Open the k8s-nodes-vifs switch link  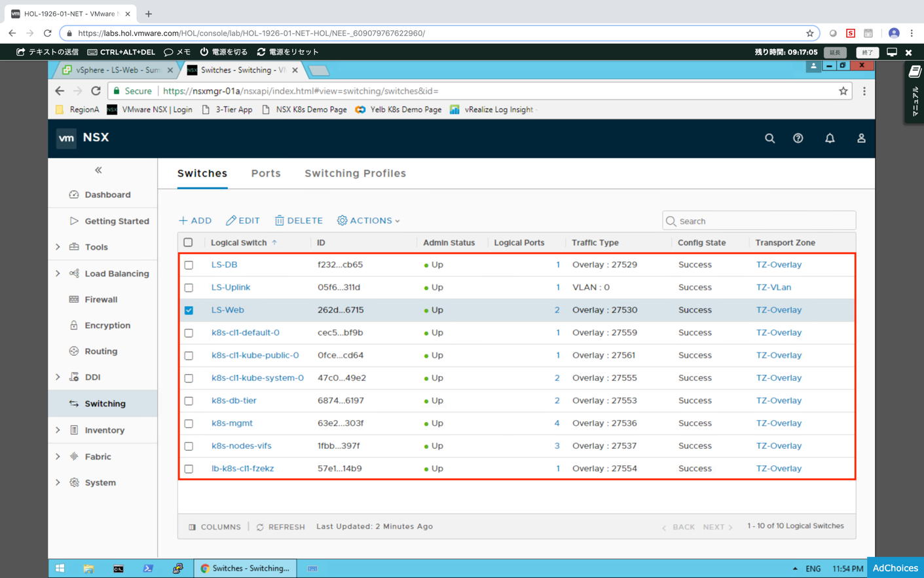click(x=241, y=446)
